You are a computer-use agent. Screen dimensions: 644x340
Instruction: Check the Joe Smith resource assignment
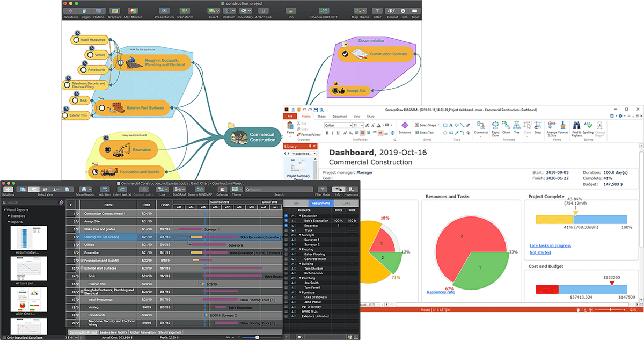point(286,283)
